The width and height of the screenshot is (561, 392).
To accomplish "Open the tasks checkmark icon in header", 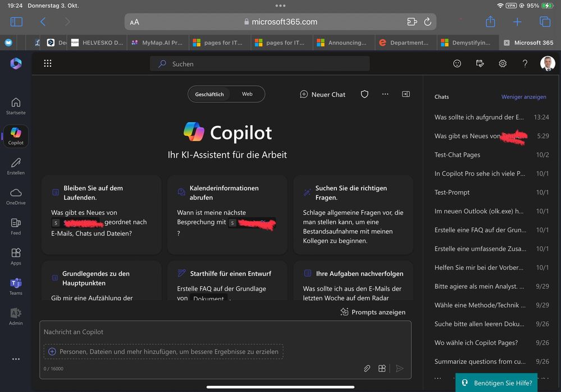I will click(480, 63).
